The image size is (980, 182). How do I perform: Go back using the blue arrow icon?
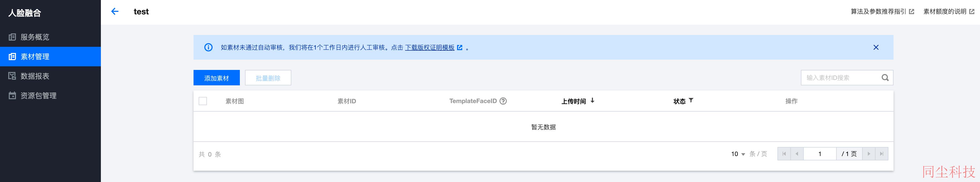coord(115,11)
